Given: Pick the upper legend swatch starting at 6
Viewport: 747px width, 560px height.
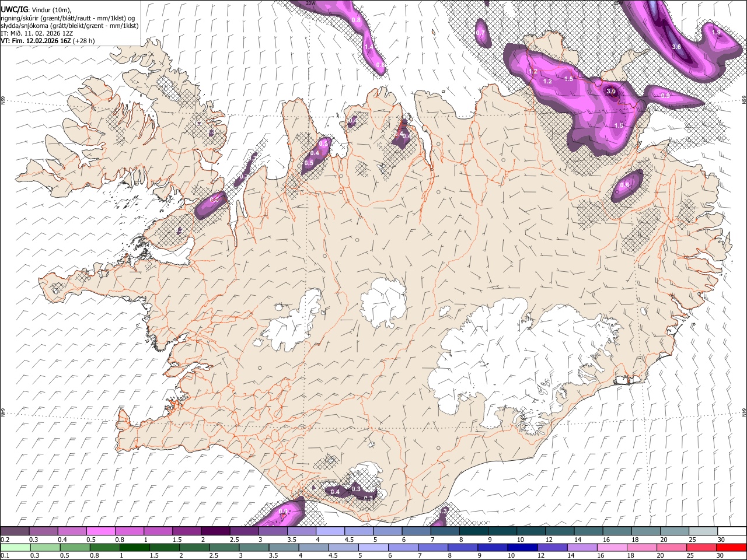Looking at the screenshot, I should pos(416,531).
